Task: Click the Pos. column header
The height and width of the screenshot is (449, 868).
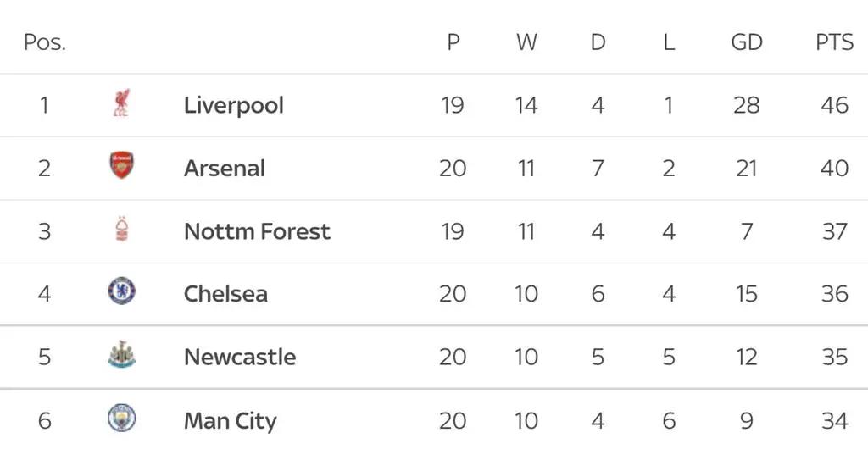Action: [x=45, y=42]
